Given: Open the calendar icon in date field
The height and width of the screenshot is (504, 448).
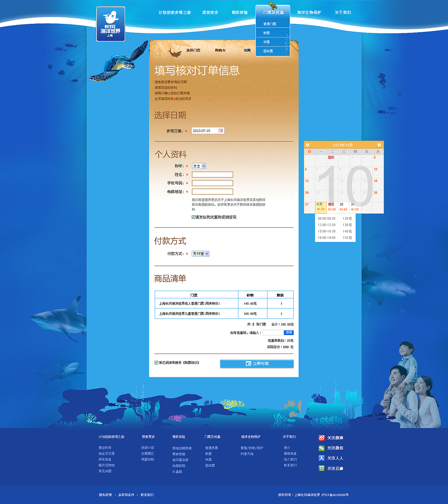Looking at the screenshot, I should tap(221, 130).
